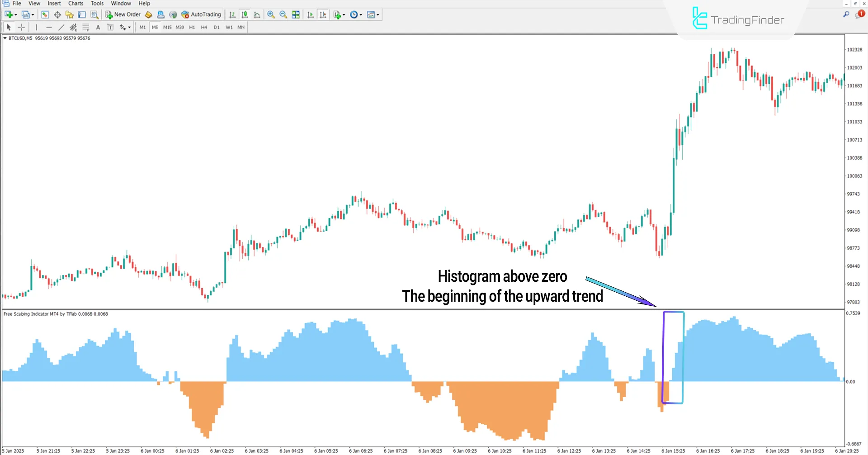Image resolution: width=868 pixels, height=455 pixels.
Task: Open the Fibonacci Retracement tool
Action: (x=85, y=27)
